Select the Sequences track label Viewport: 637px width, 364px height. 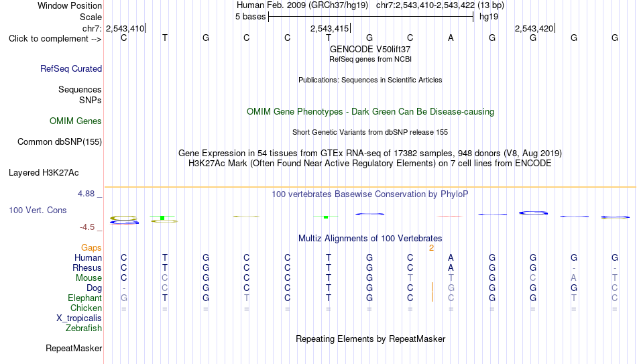[x=80, y=89]
